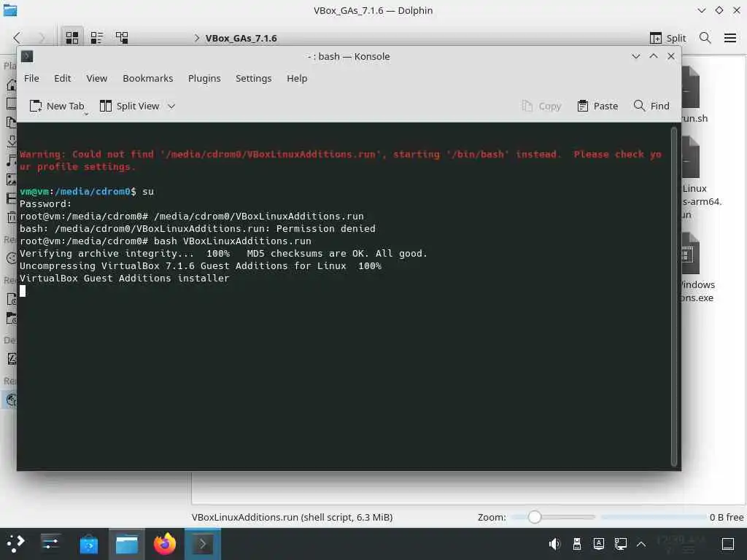747x560 pixels.
Task: Open the View menu in Konsole
Action: click(x=97, y=78)
